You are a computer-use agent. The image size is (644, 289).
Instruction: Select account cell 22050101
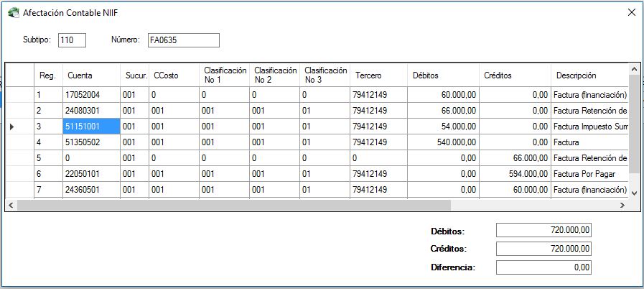(x=92, y=174)
